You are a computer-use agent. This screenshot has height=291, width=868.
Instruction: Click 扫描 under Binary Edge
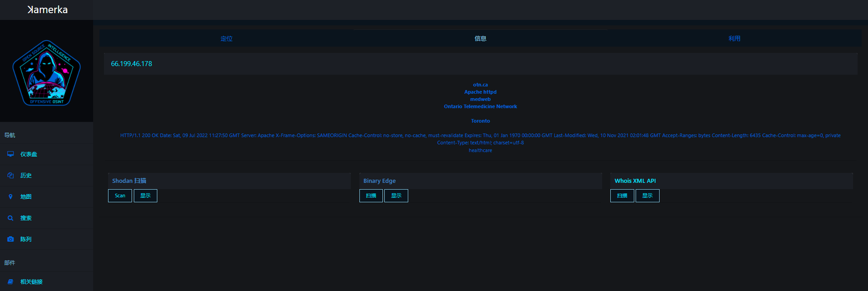click(371, 196)
